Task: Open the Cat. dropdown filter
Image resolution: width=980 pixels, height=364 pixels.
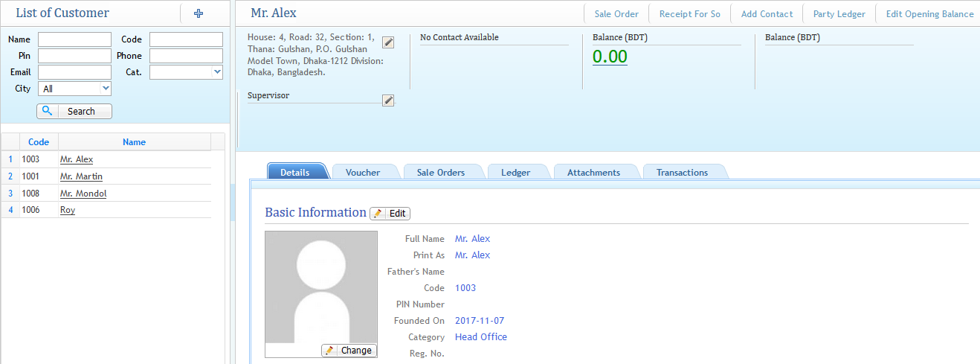Action: 186,72
